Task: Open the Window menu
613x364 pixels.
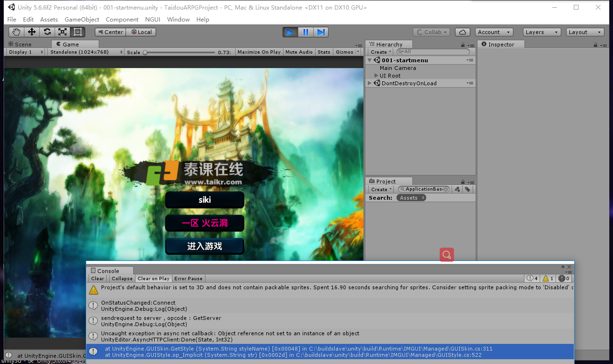Action: pyautogui.click(x=178, y=19)
